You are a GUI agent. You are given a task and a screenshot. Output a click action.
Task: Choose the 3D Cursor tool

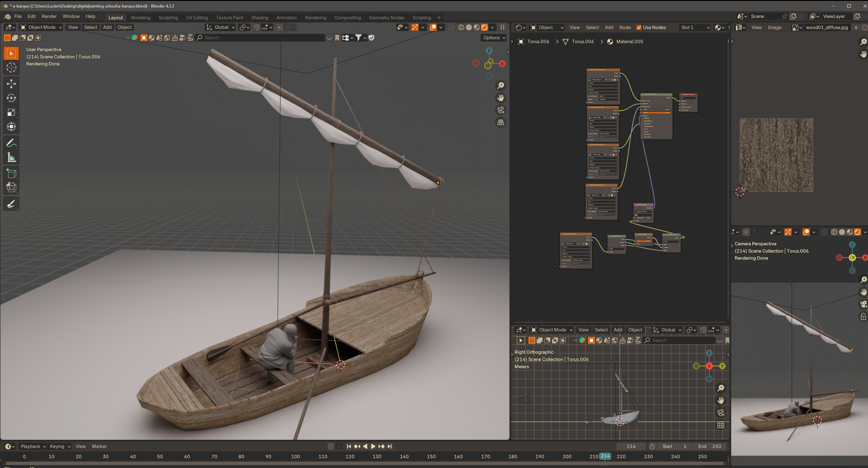pyautogui.click(x=11, y=68)
